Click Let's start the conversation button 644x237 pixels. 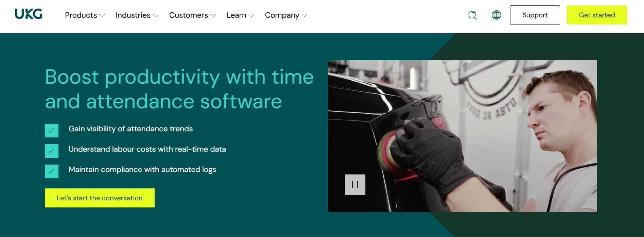pyautogui.click(x=100, y=198)
